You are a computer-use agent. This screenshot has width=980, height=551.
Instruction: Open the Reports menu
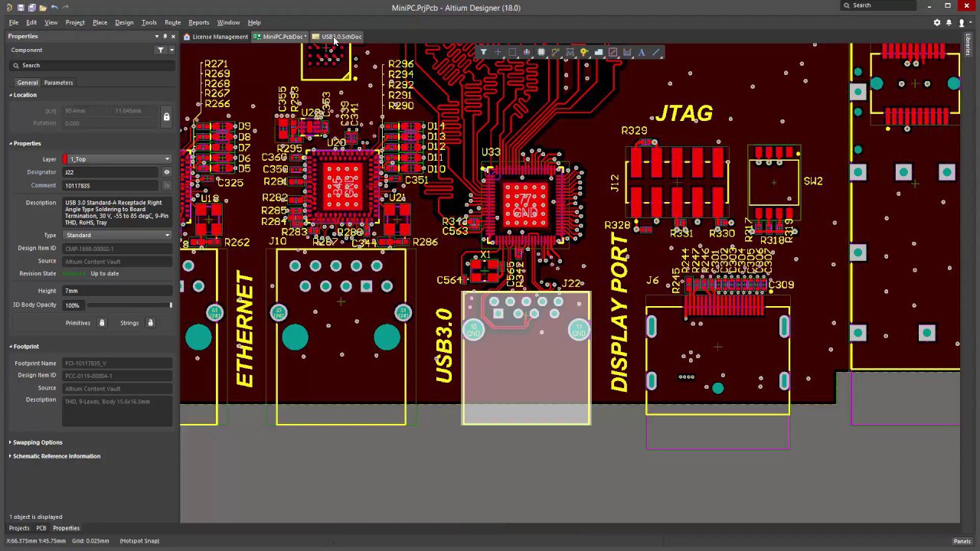[x=198, y=22]
